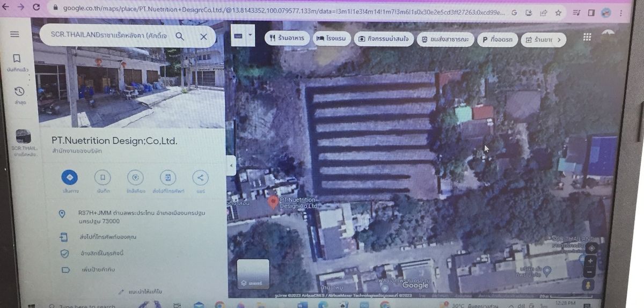Click the browser Back arrow
Viewport: 644px width, 308px height.
click(x=6, y=6)
